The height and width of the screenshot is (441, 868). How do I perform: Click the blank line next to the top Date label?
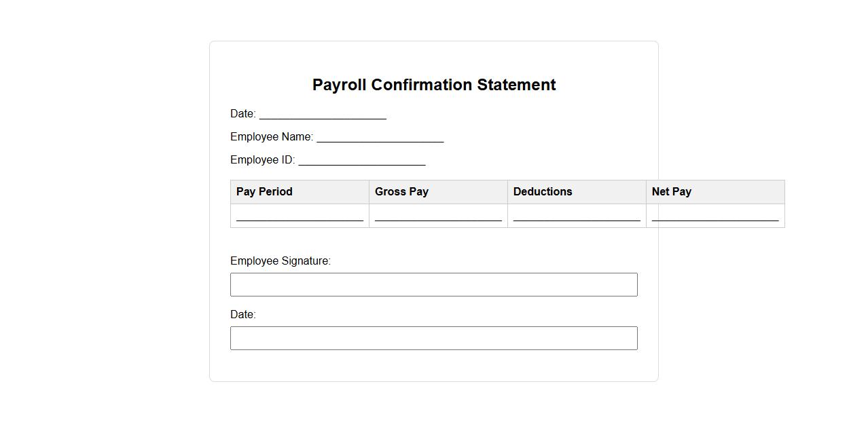point(323,114)
